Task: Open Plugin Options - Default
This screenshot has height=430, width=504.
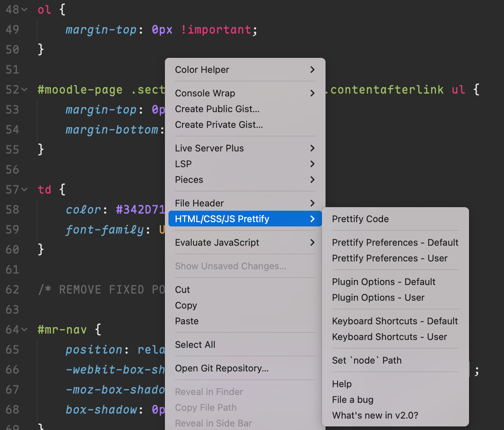Action: [383, 282]
